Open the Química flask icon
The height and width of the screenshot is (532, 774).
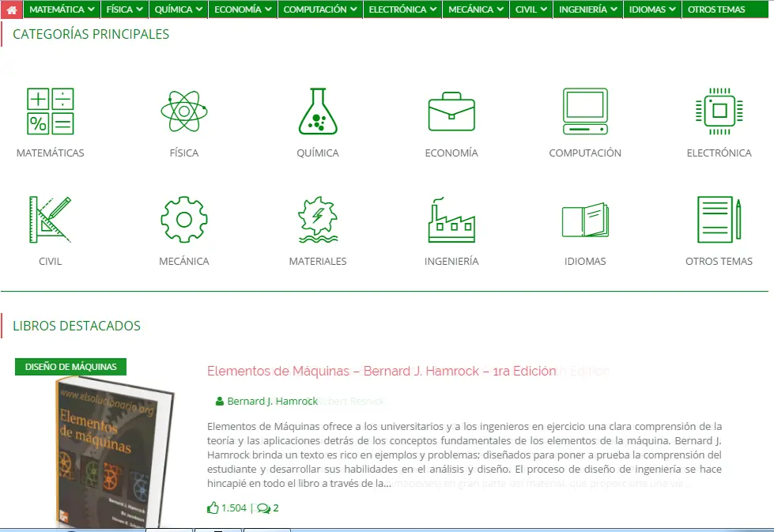pyautogui.click(x=318, y=111)
